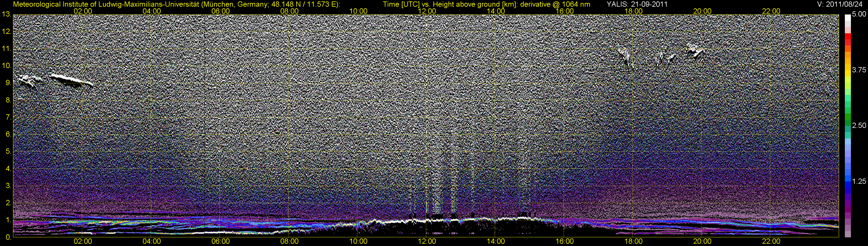
Task: Click the 8 km height axis label
Action: 8,100
